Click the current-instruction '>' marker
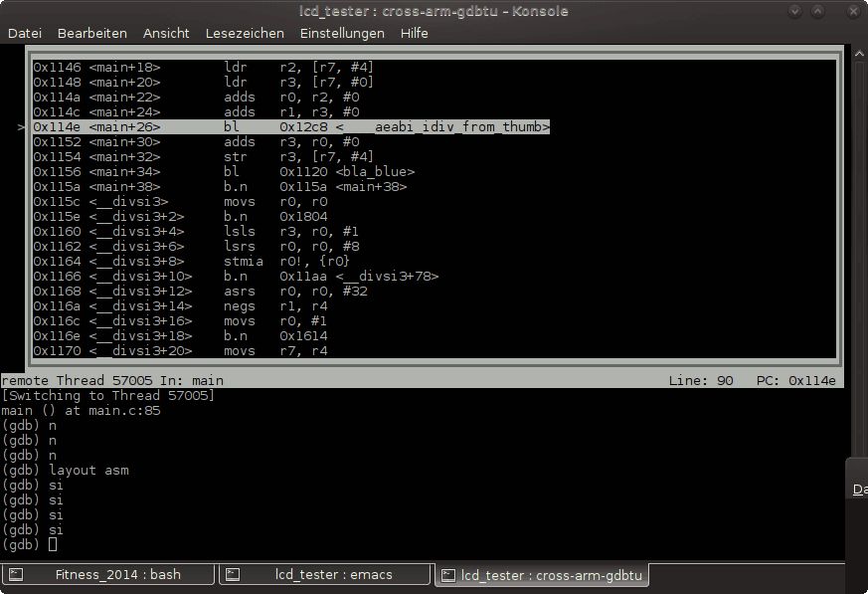This screenshot has width=868, height=594. pyautogui.click(x=21, y=127)
